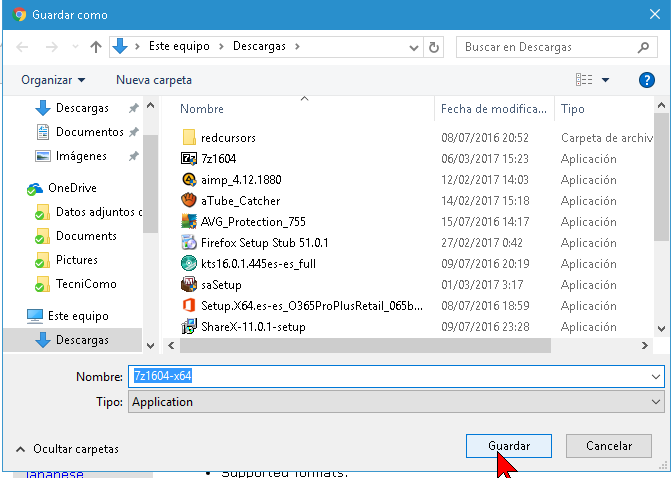
Task: Open the view options dropdown arrow
Action: 606,80
